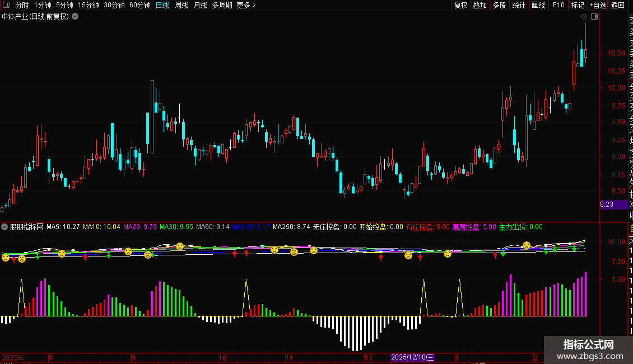633x364 pixels.
Task: Toggle the right side panel icon
Action: point(594,17)
